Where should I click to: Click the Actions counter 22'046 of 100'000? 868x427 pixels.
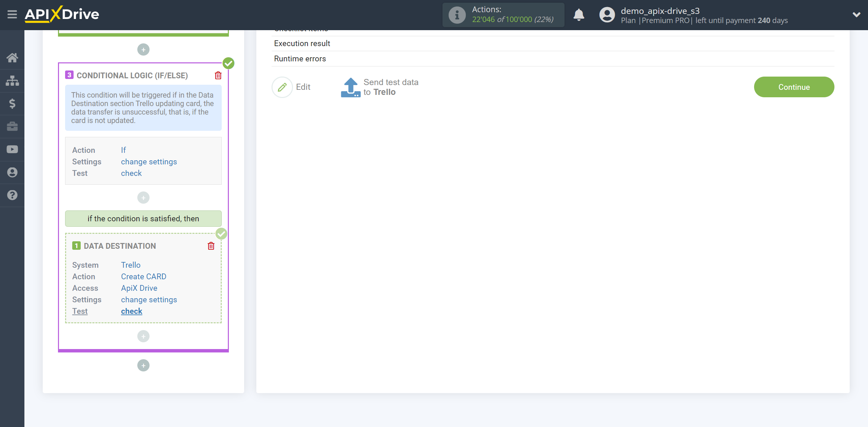[x=513, y=19]
